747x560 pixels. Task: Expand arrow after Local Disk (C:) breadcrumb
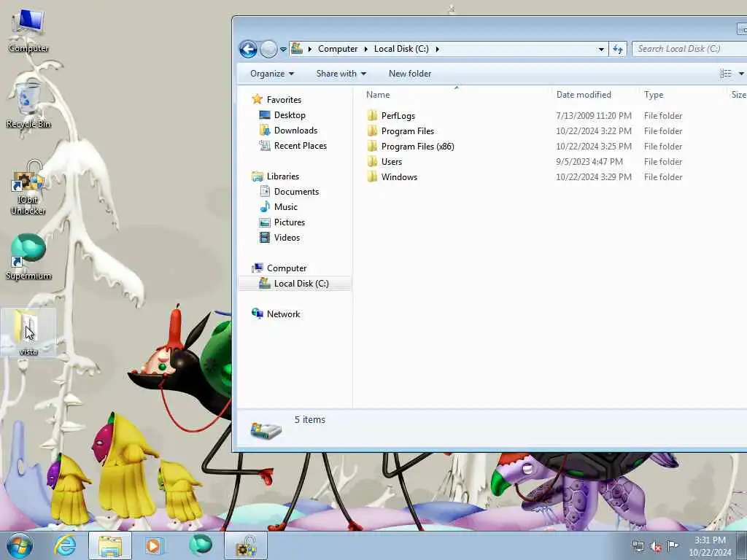[x=437, y=49]
